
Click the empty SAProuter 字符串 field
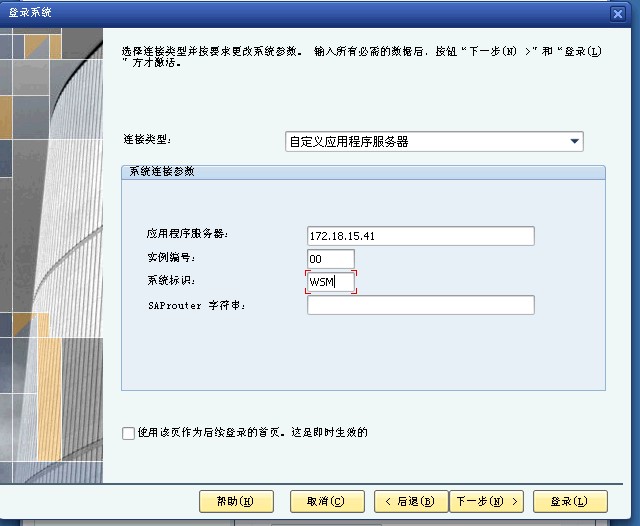420,305
